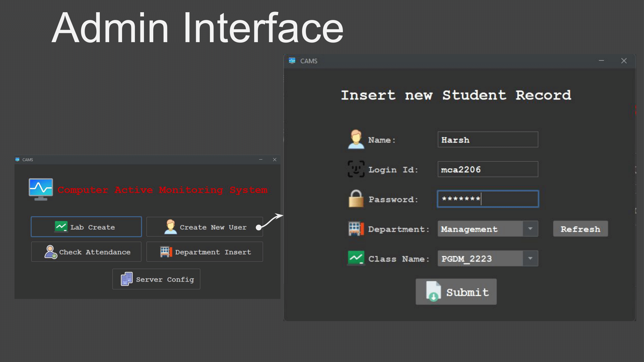The height and width of the screenshot is (362, 644).
Task: Open the Department dropdown arrow
Action: click(530, 229)
